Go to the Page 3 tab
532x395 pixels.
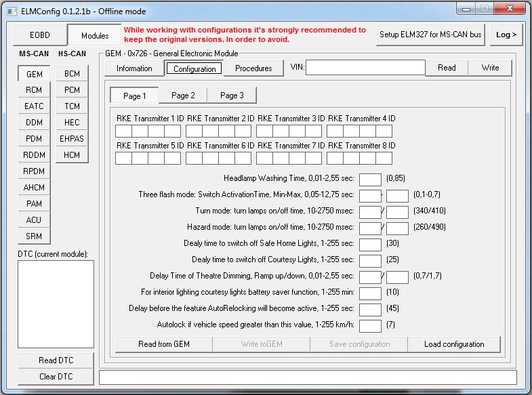[x=232, y=96]
